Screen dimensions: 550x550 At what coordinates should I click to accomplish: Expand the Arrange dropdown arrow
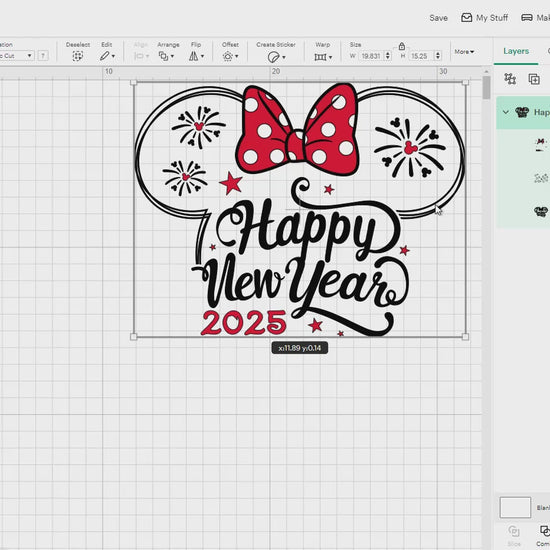[172, 56]
